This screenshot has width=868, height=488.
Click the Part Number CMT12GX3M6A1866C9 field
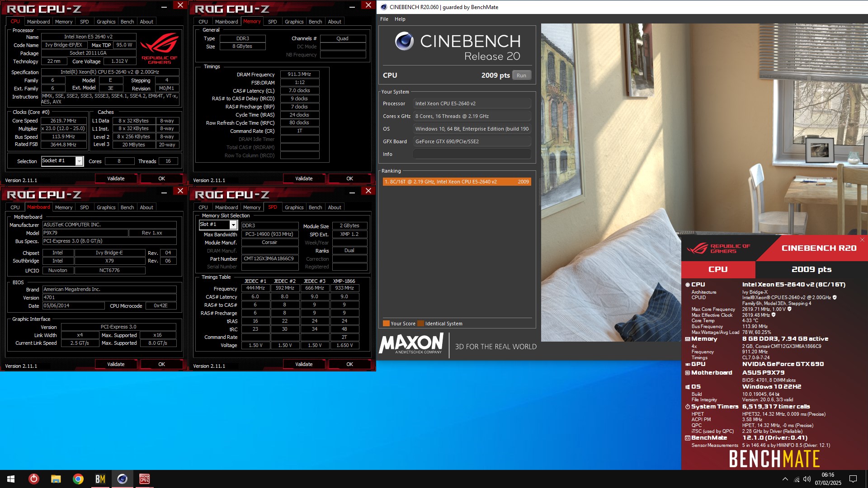point(270,259)
